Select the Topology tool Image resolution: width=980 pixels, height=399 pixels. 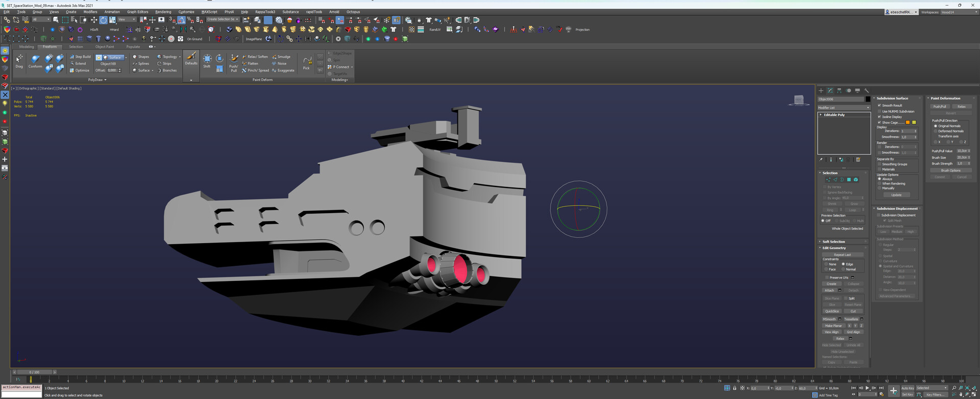coord(167,57)
